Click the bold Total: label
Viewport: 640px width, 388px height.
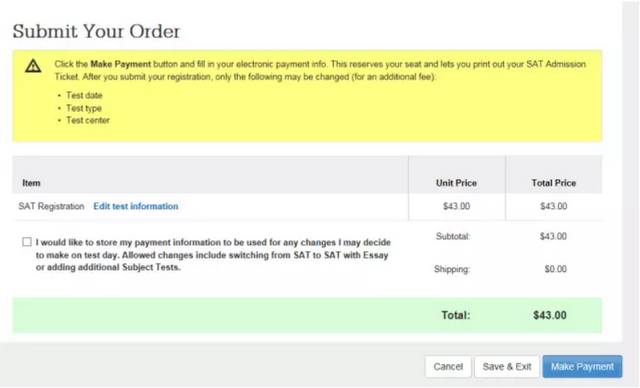point(456,315)
